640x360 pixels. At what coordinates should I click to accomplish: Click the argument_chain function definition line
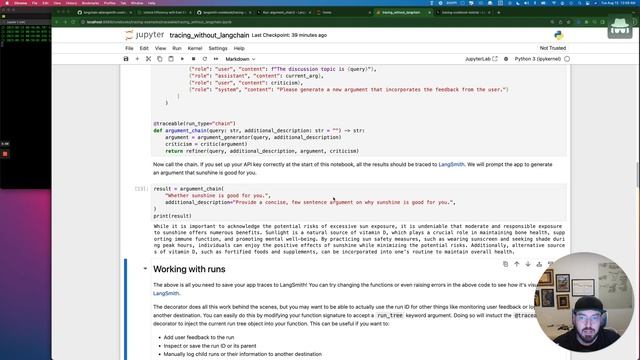coord(259,131)
